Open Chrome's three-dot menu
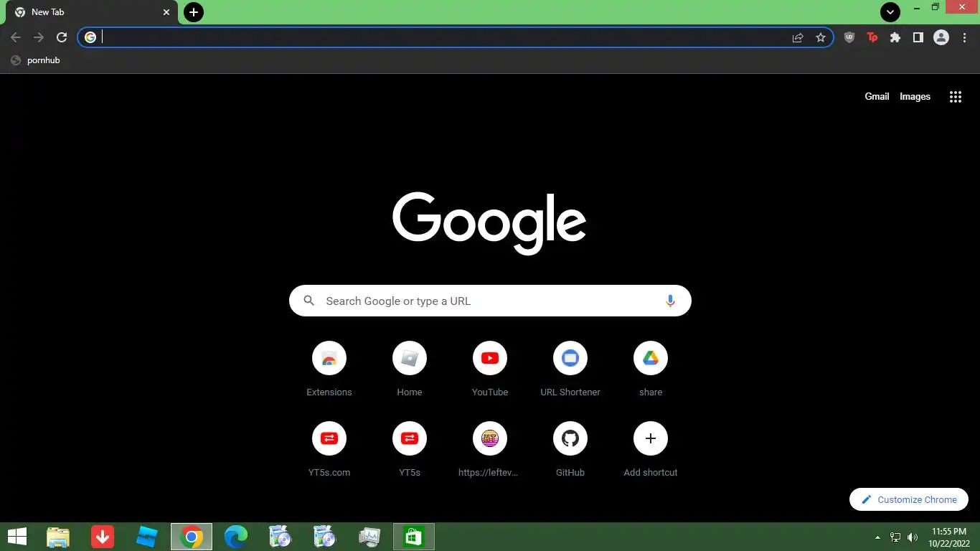Screen dimensions: 980x551 pyautogui.click(x=964, y=37)
